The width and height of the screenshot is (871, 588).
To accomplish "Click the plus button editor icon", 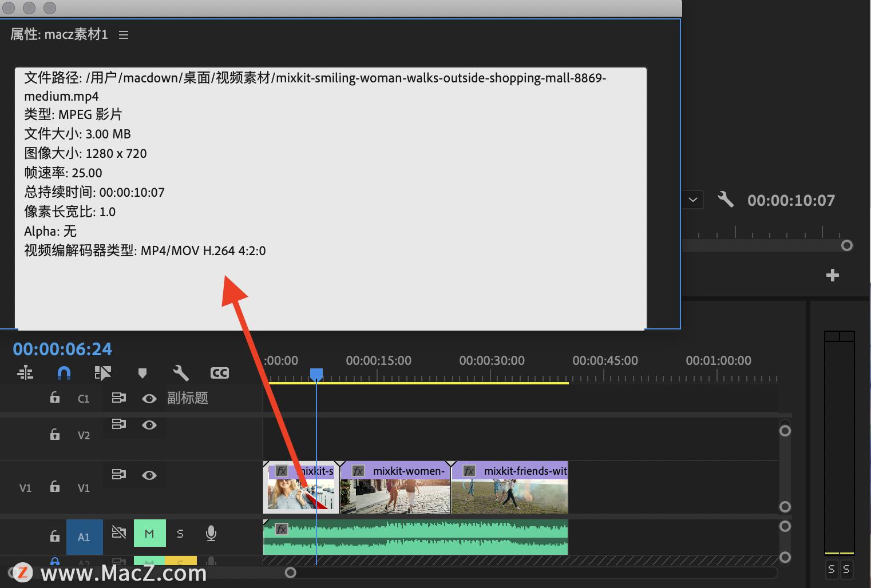I will coord(832,275).
